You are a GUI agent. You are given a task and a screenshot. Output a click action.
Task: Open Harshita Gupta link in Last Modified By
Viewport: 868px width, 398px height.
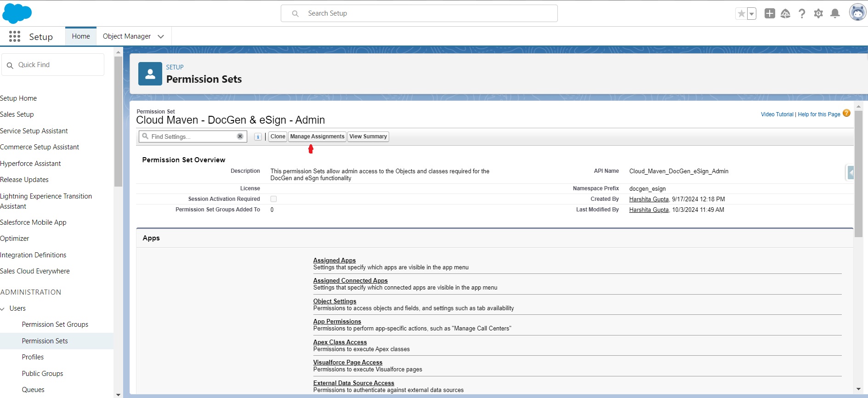click(649, 210)
